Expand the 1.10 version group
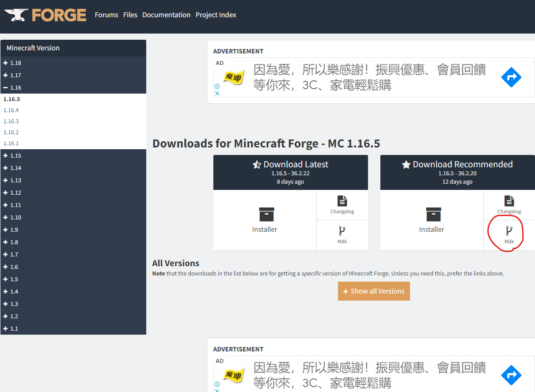Screen dimensions: 535x392 (73, 217)
